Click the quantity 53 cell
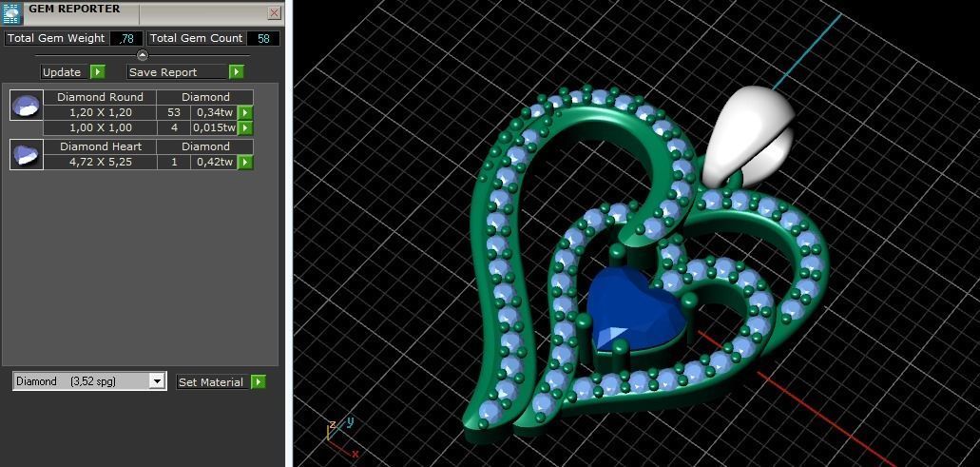Viewport: 980px width, 467px height. (174, 112)
